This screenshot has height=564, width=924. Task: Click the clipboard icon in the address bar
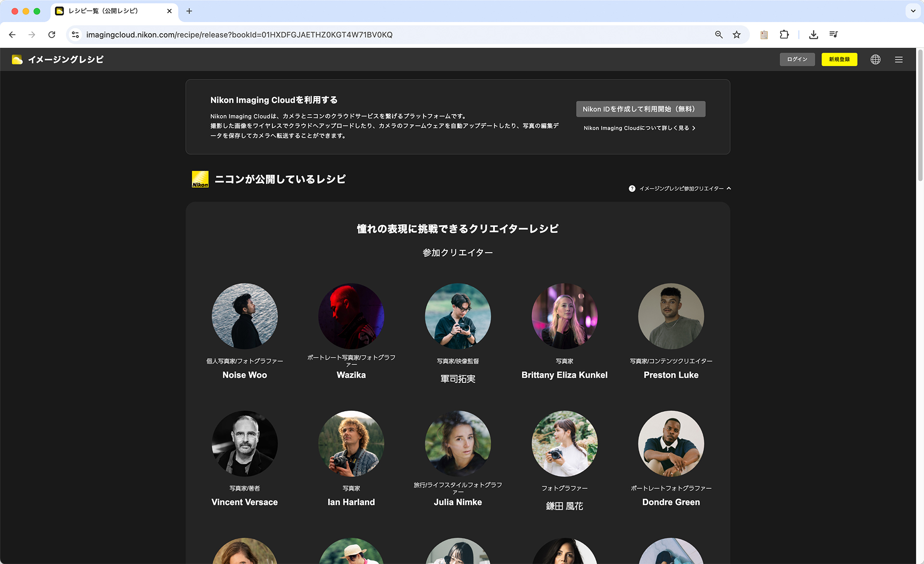[763, 34]
